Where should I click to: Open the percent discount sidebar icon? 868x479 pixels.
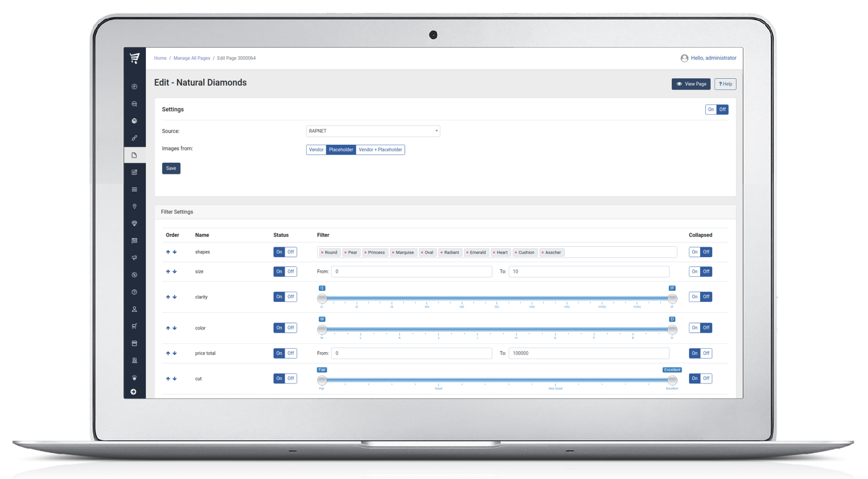click(134, 275)
